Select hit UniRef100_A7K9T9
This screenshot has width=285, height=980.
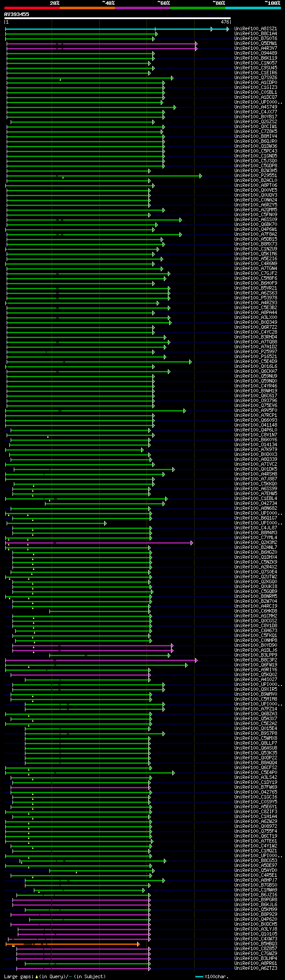coord(256,450)
